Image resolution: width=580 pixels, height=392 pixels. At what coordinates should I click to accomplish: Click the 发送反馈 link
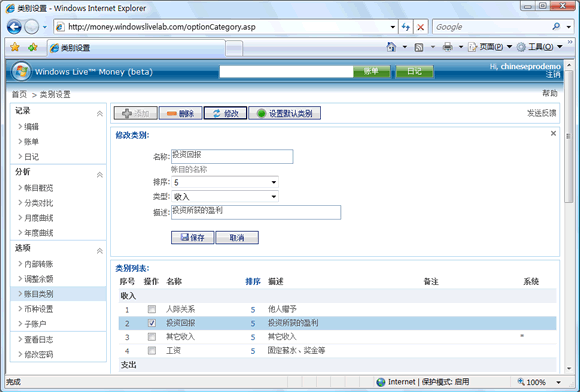point(542,114)
